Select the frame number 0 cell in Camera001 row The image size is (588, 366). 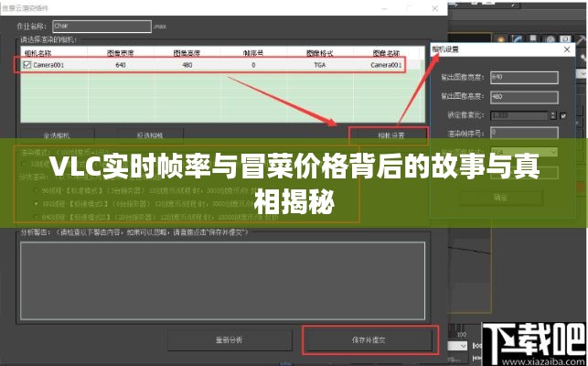pyautogui.click(x=253, y=65)
